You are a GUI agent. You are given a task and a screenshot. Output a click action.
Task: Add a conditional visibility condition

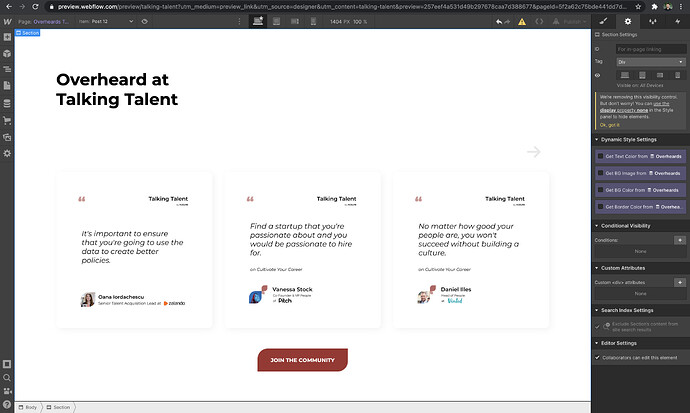coord(680,240)
